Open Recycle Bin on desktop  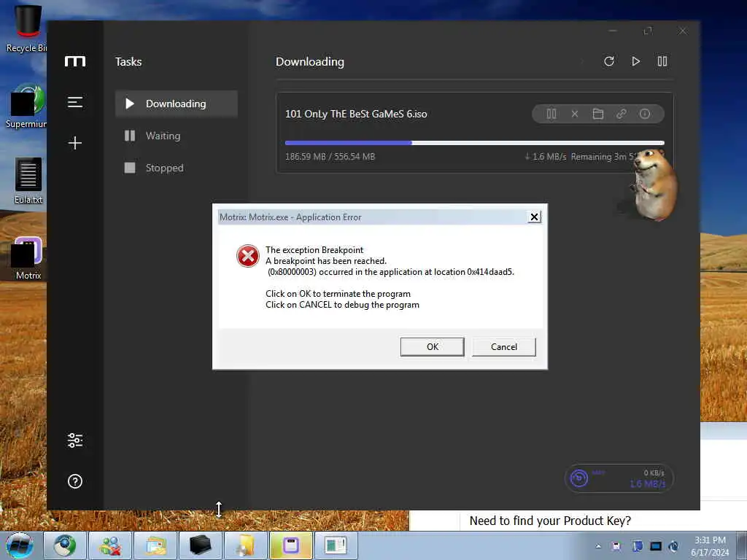26,28
